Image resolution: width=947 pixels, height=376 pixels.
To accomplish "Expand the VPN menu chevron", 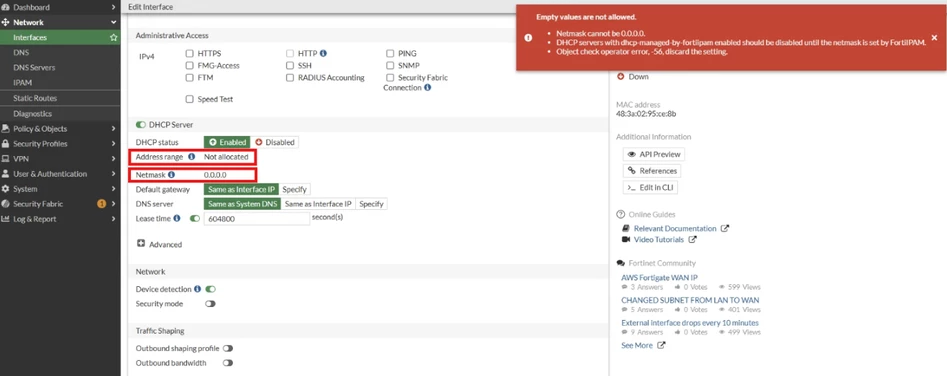I will point(114,159).
